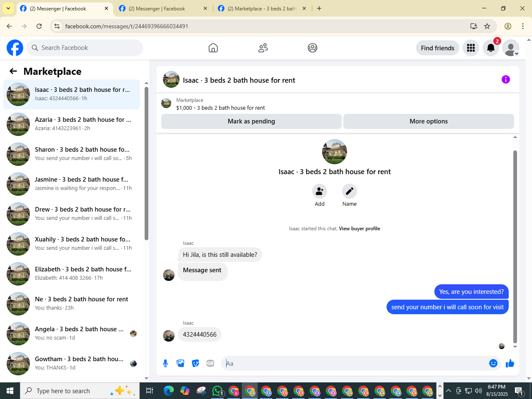This screenshot has width=532, height=399.
Task: Open the install app icon in address bar
Action: (x=474, y=26)
